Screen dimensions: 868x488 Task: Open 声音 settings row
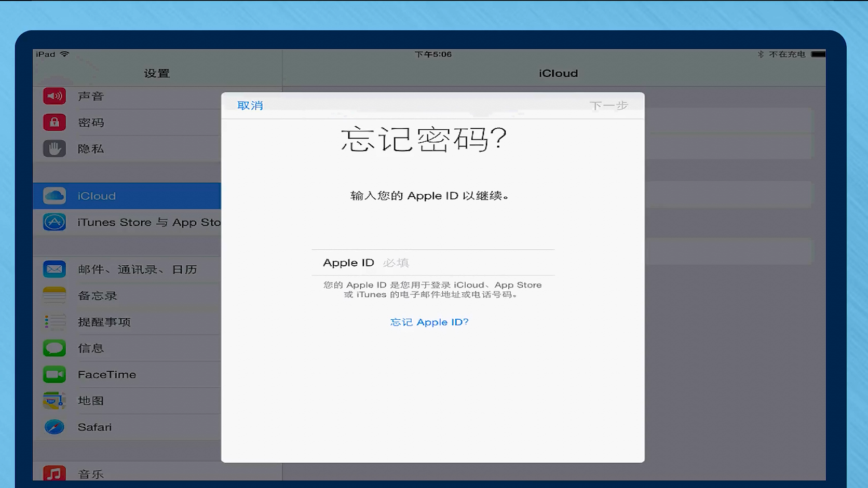coord(127,96)
